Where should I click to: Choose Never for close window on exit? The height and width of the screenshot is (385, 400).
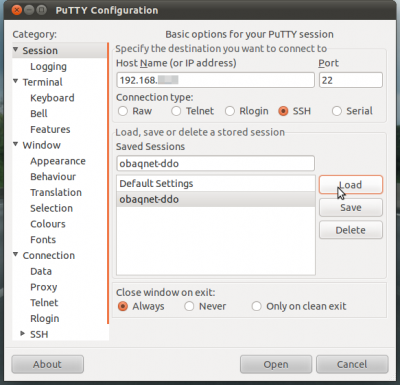coord(189,306)
